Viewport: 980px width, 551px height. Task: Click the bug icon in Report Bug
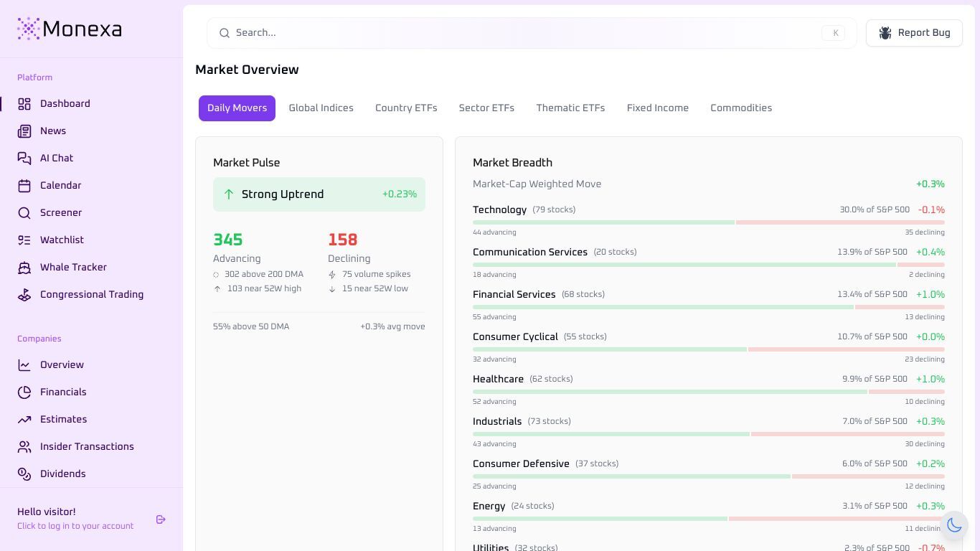point(885,33)
